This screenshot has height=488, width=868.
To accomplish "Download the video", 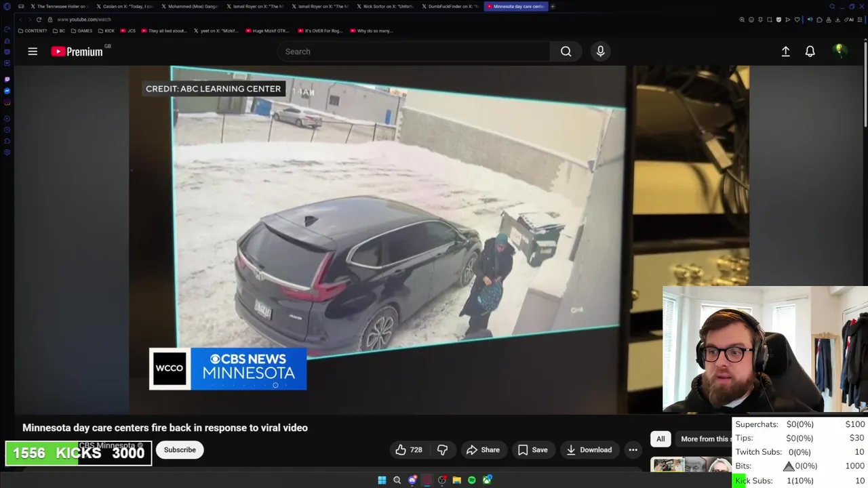I will tap(589, 449).
